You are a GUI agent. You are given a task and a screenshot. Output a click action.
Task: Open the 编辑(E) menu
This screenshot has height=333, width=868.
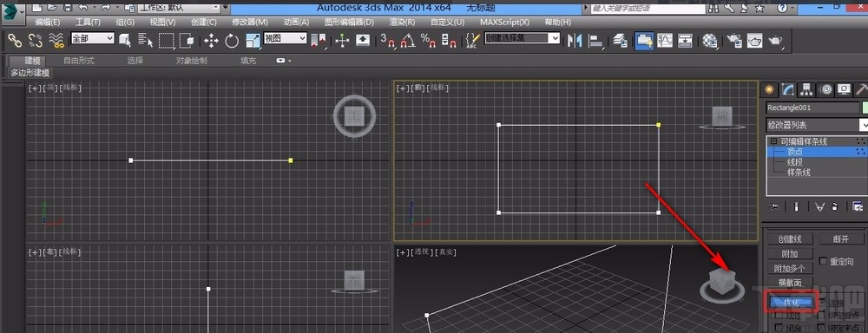[48, 23]
